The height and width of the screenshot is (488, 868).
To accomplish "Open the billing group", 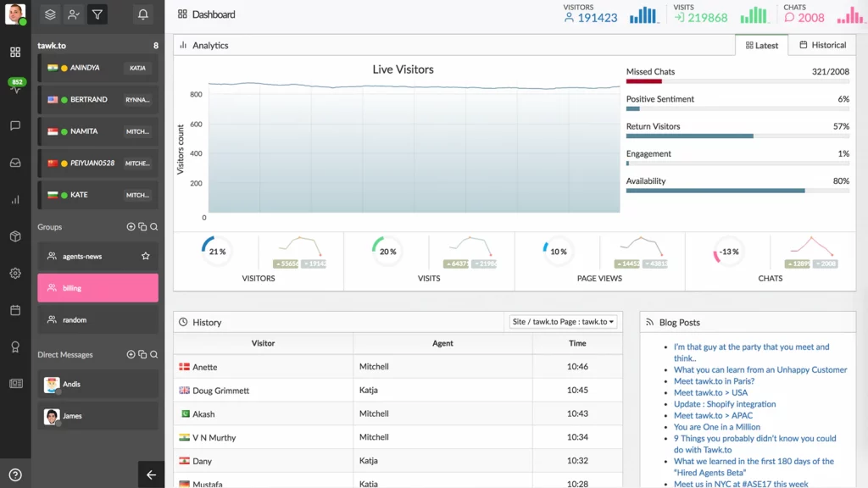I will 98,288.
